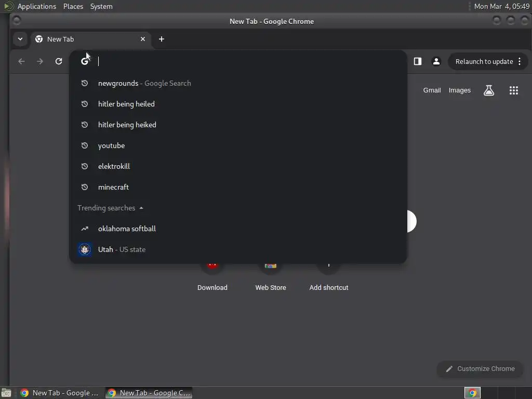Open Search Labs flask icon
The image size is (532, 399).
coord(489,90)
